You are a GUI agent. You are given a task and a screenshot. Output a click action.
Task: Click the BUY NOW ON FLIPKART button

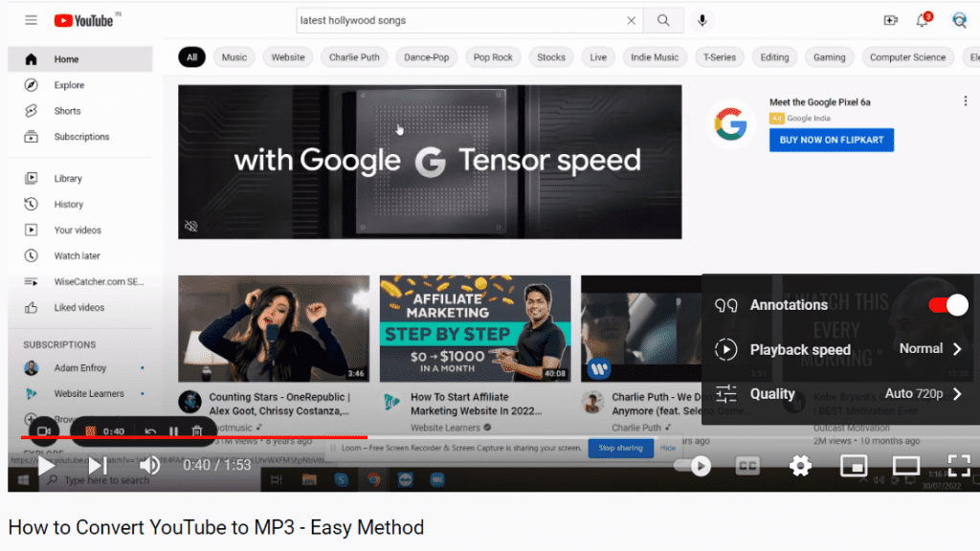point(832,140)
